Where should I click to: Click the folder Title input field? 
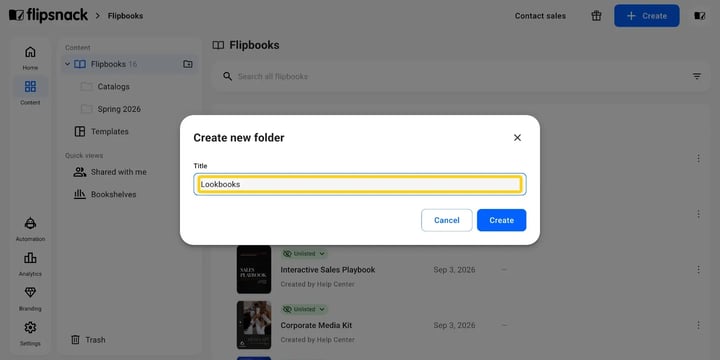[360, 184]
